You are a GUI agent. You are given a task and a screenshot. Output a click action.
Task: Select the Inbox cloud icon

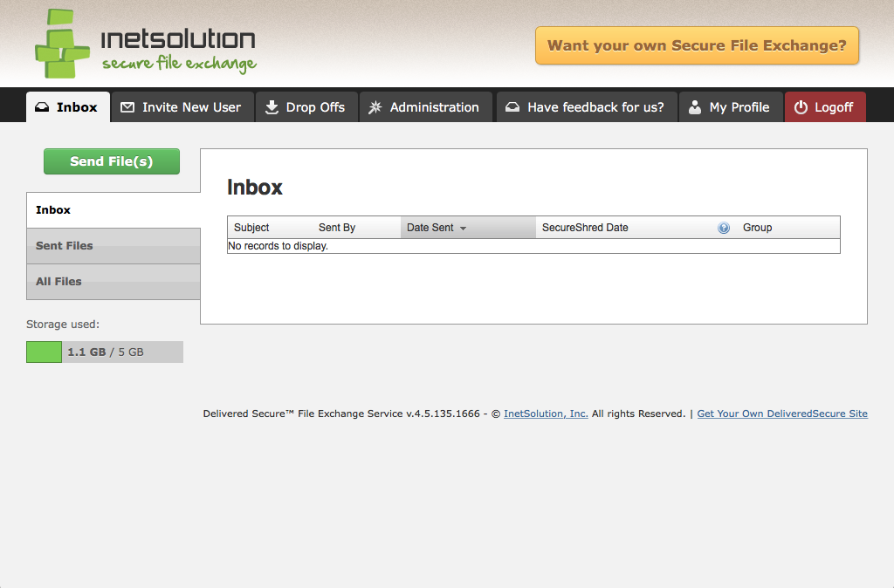[x=42, y=106]
